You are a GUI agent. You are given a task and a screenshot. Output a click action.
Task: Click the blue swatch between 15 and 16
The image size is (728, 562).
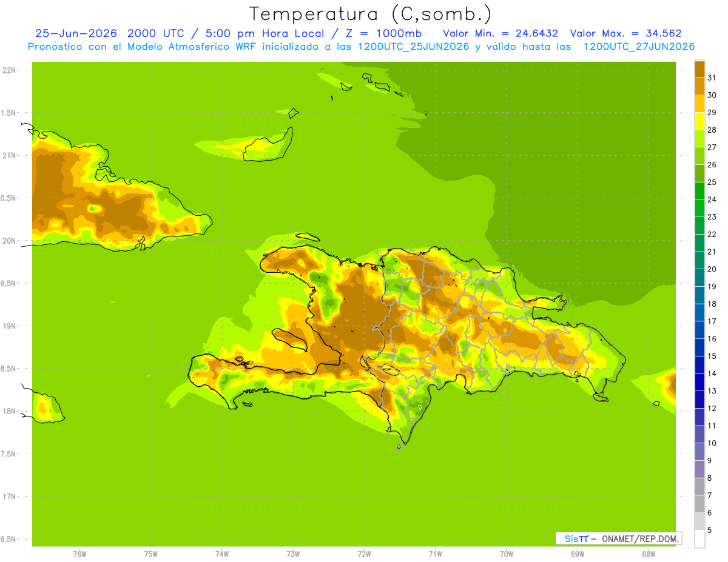point(699,347)
